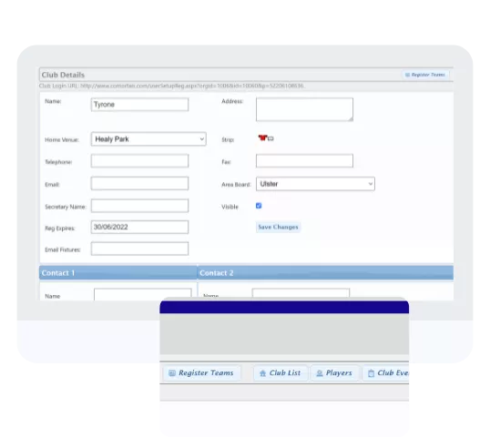Viewport: 490px width, 448px height.
Task: Click the Secretary Name input field
Action: [139, 206]
